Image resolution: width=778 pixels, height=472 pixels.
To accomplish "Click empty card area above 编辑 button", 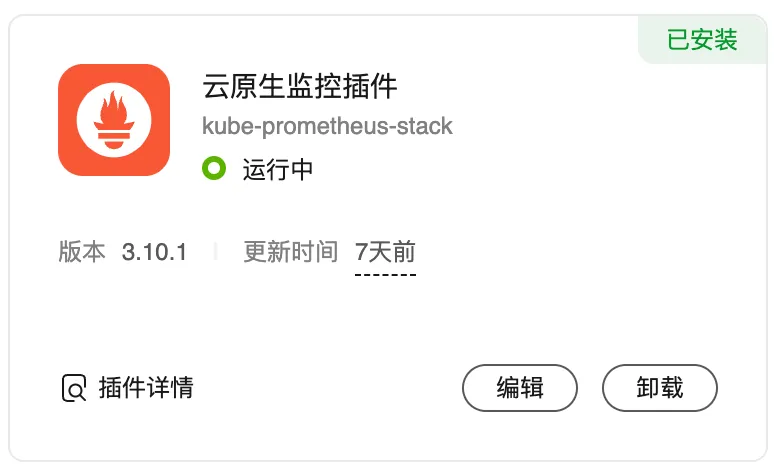I will 519,318.
